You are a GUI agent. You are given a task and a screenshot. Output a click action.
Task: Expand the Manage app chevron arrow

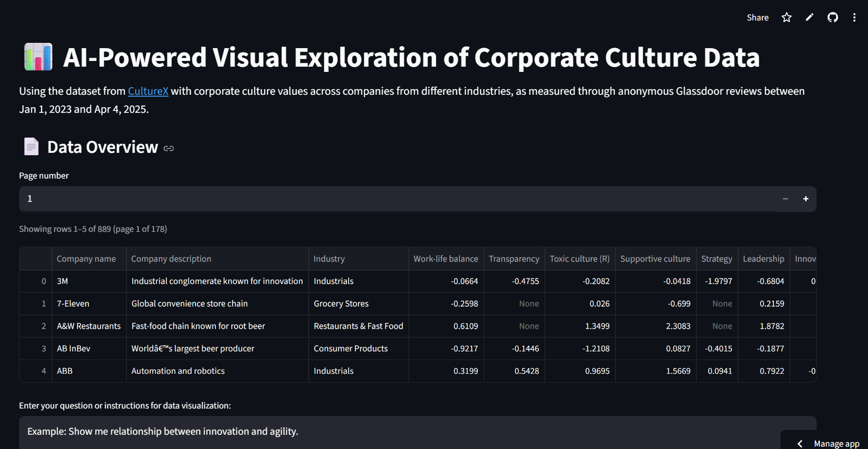click(800, 443)
